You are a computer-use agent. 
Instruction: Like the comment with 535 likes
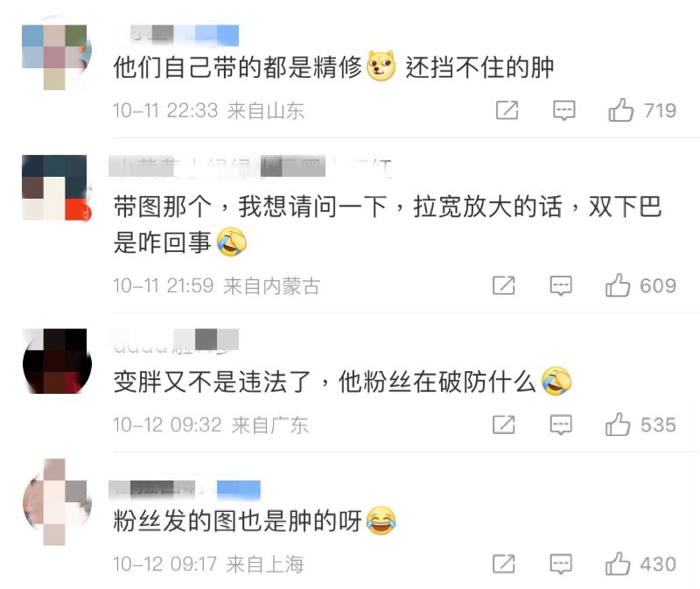coord(618,424)
